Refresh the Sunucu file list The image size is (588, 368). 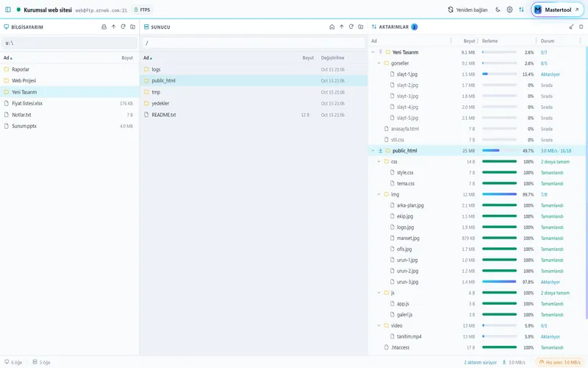coord(351,27)
